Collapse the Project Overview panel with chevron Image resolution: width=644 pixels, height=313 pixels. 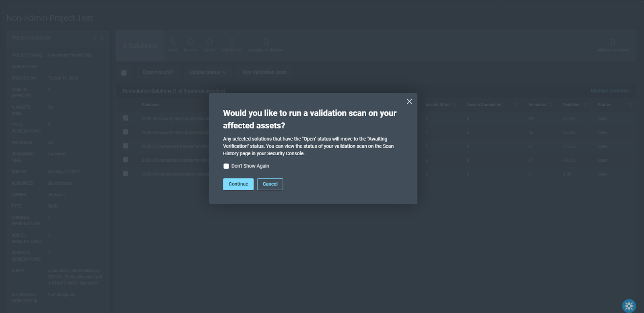(102, 38)
